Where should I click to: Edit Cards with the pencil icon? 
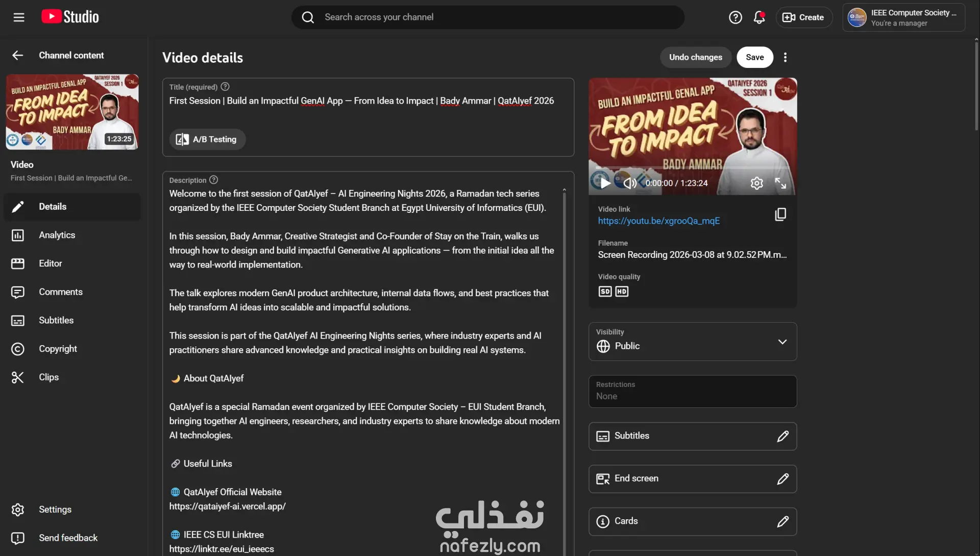782,522
